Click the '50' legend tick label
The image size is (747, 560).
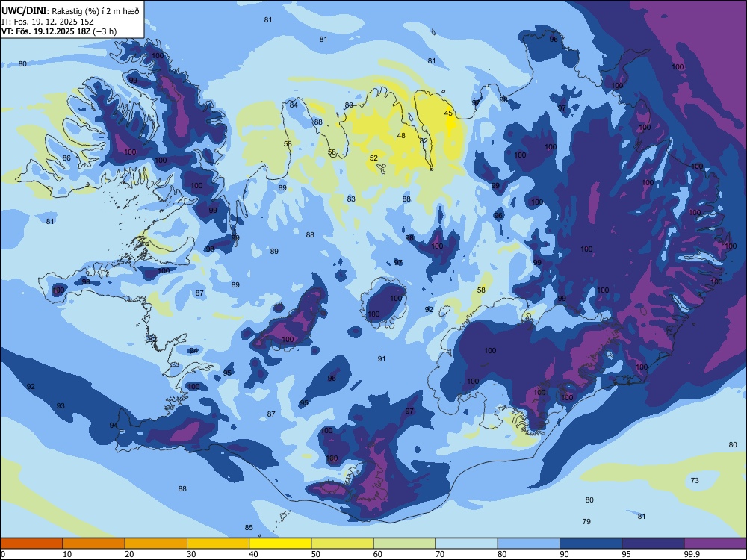click(x=316, y=554)
